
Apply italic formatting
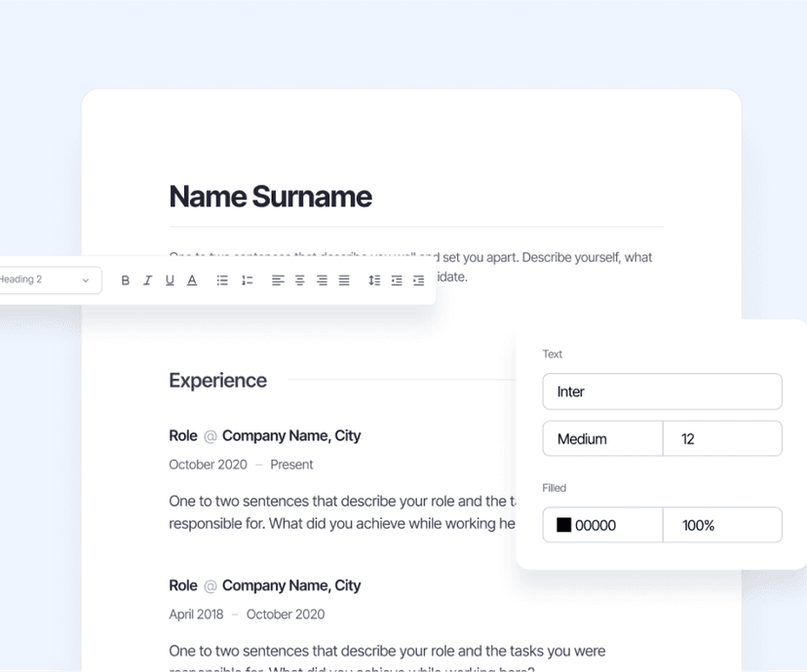coord(147,280)
